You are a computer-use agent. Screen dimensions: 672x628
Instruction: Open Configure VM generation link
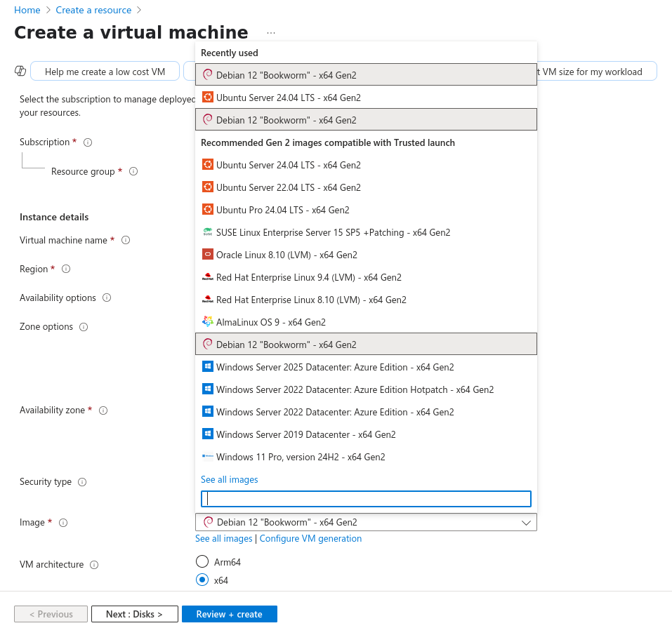coord(310,539)
